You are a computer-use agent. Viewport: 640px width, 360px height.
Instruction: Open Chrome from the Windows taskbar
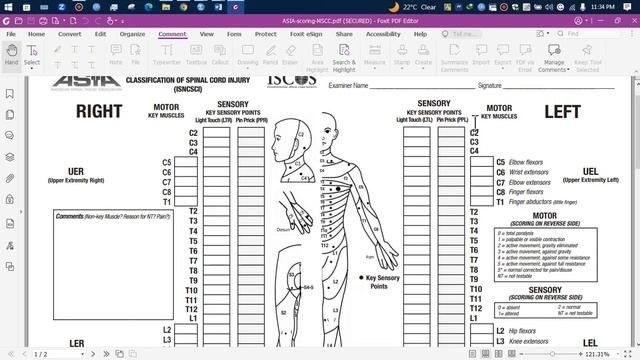point(184,7)
